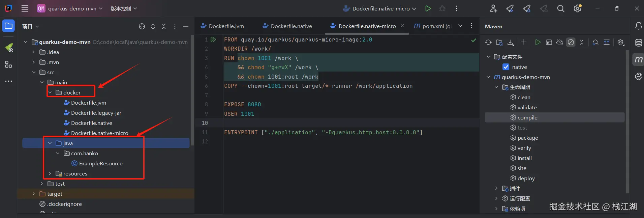Open the Dockerfile.native-micro run configuration dropdown
This screenshot has width=644, height=218.
[x=414, y=9]
